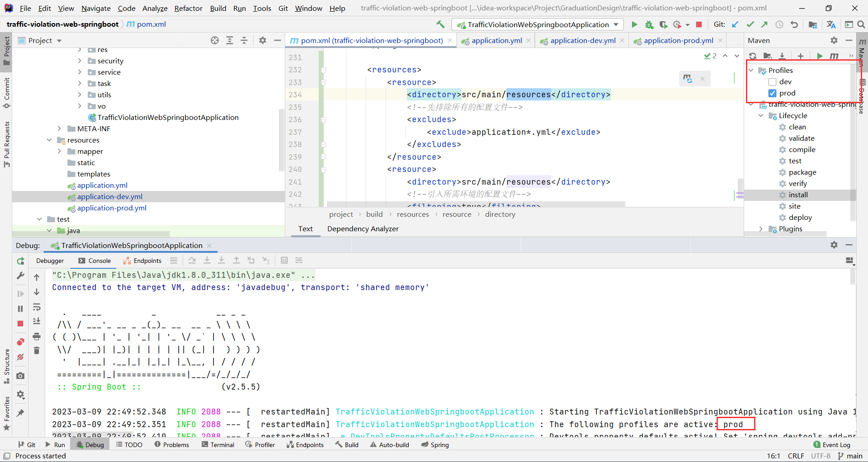Screen dimensions: 868x462
Task: Start debugging with the bug icon
Action: pos(649,24)
